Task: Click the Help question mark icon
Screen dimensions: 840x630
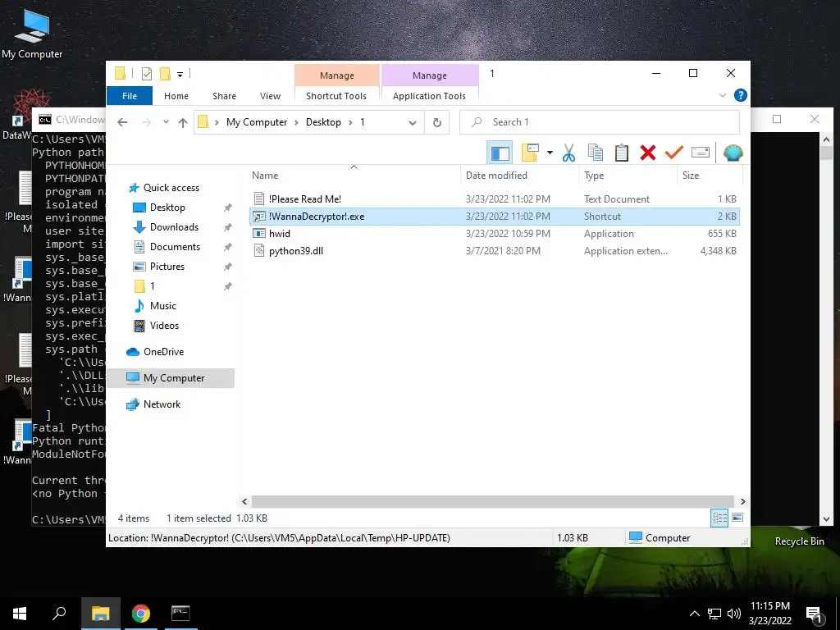Action: 741,95
